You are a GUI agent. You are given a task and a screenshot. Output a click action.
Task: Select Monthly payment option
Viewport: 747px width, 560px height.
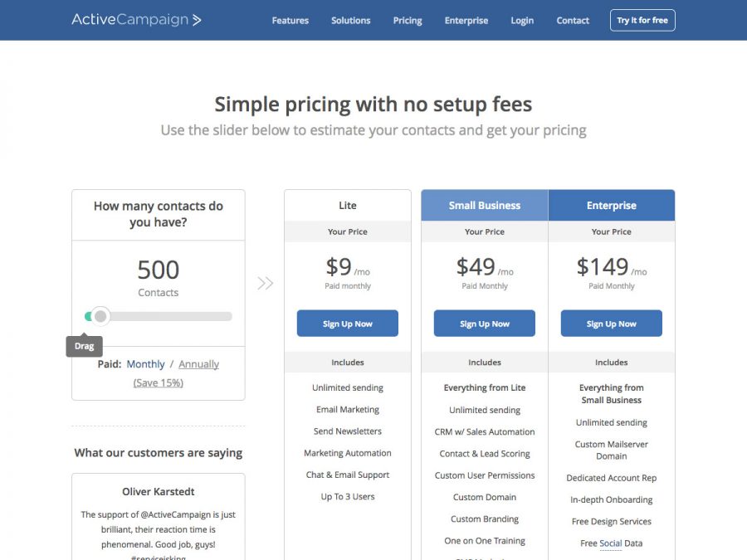click(145, 363)
